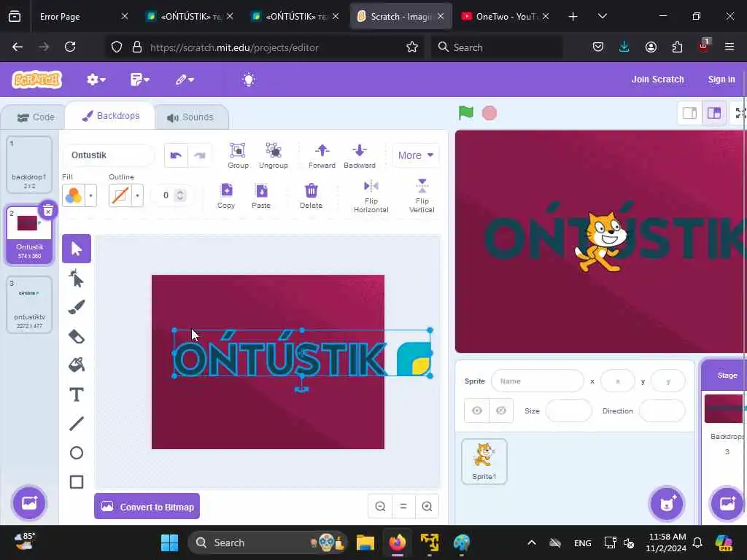
Task: Hide the sprite with crossed eye icon
Action: (500, 411)
